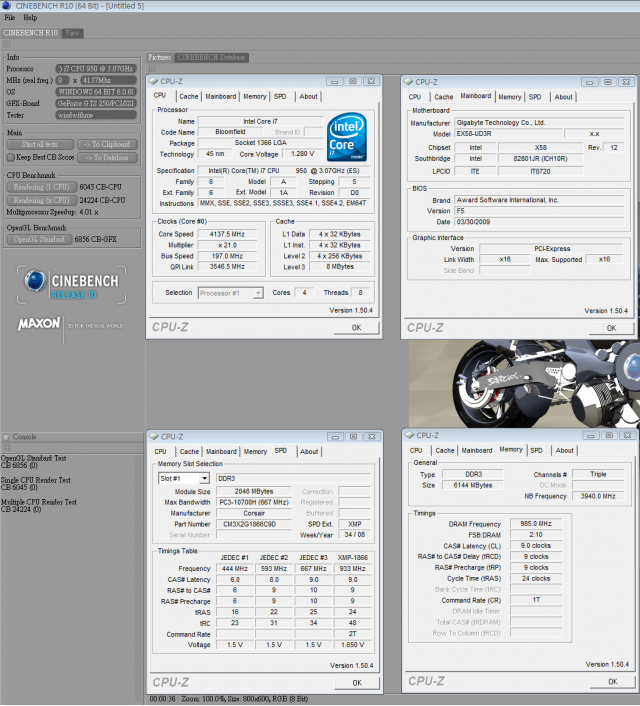Viewport: 640px width, 706px height.
Task: Click the Single CPU Render Test console line
Action: (x=36, y=480)
